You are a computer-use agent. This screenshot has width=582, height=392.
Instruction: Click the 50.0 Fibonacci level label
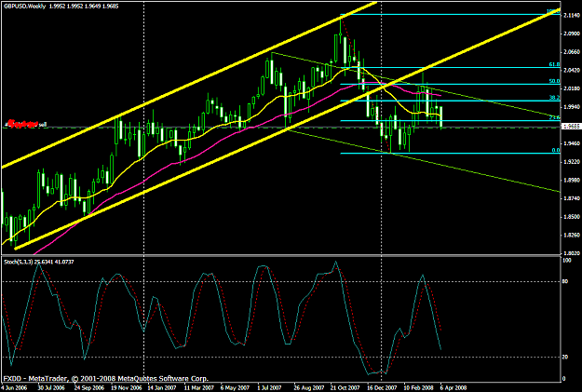pos(555,81)
